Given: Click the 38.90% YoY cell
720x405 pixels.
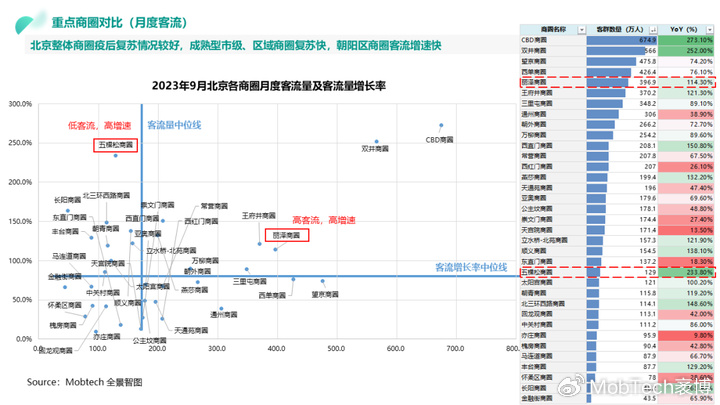Looking at the screenshot, I should click(x=686, y=114).
